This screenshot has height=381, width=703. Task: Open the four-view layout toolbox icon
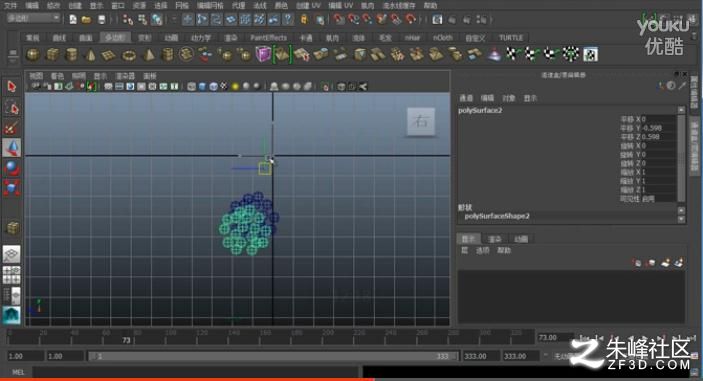click(12, 274)
